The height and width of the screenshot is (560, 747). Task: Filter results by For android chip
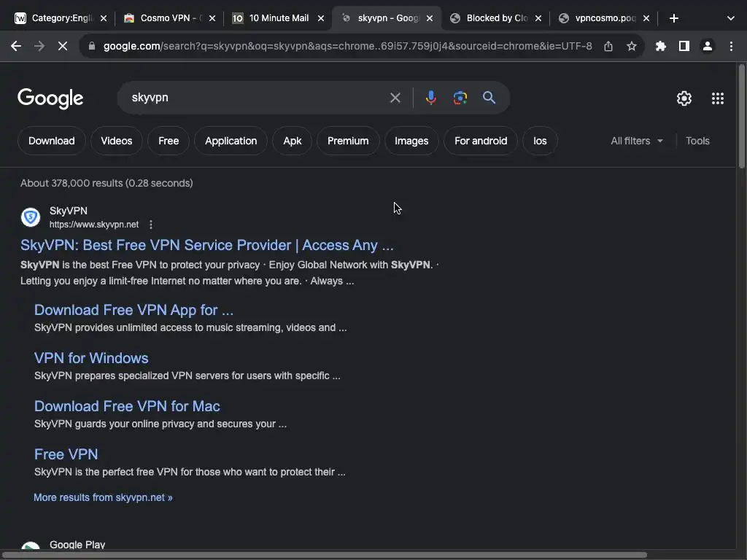pos(481,141)
